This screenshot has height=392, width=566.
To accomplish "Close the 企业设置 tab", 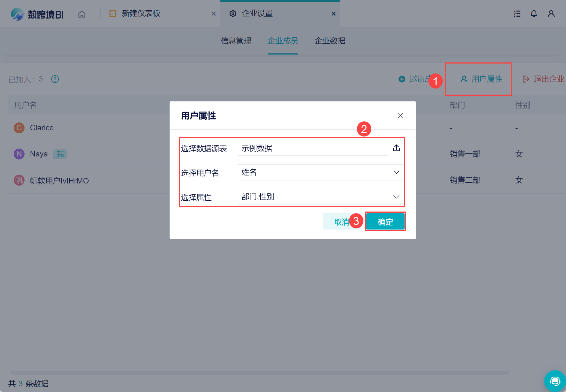I will coord(333,14).
